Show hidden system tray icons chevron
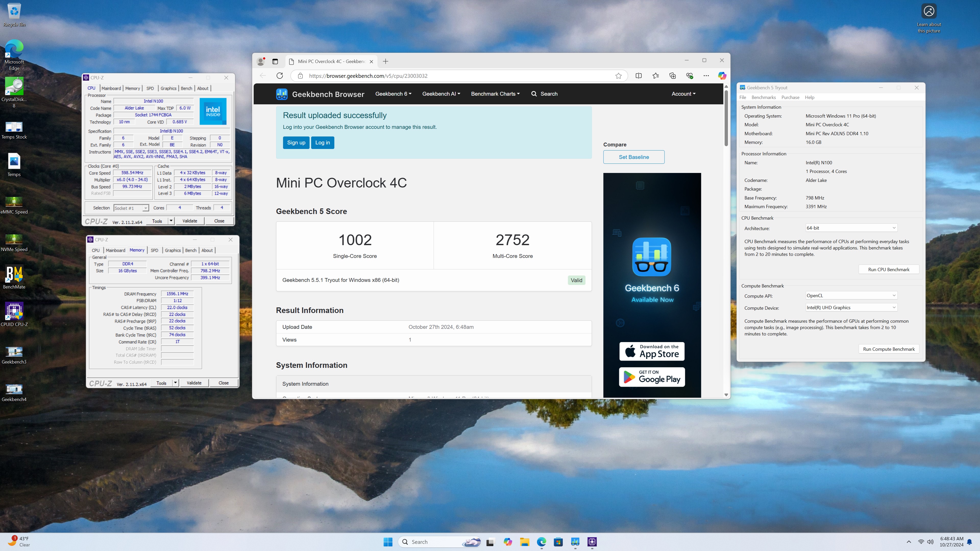Viewport: 980px width, 551px height. [909, 542]
